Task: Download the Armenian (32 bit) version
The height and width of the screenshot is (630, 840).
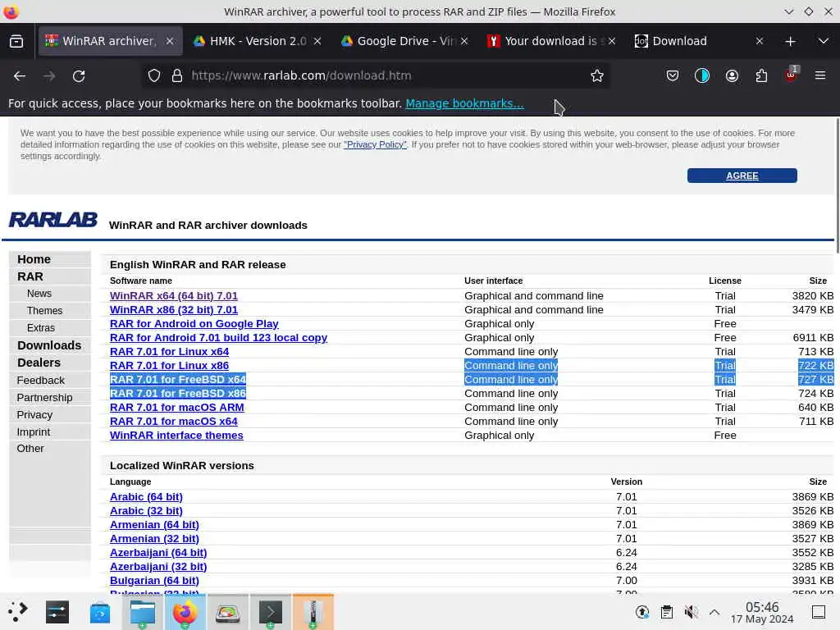Action: point(154,538)
